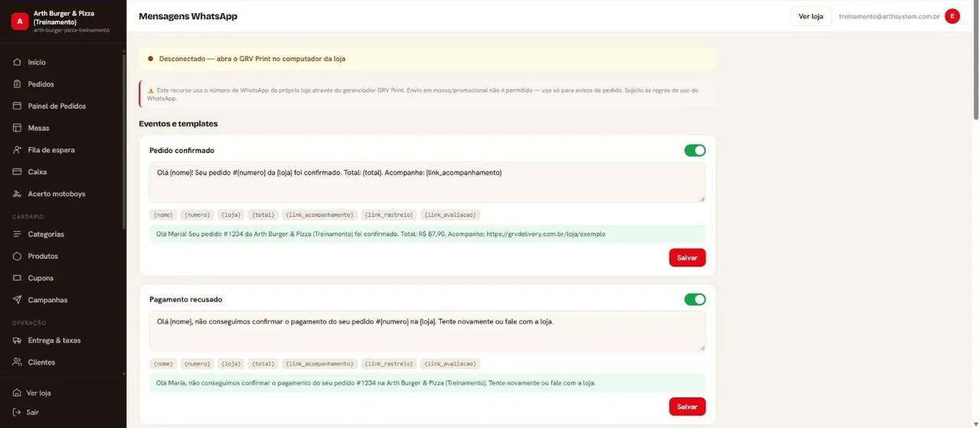Click the Desconectado status banner
This screenshot has height=428, width=980.
coord(427,58)
